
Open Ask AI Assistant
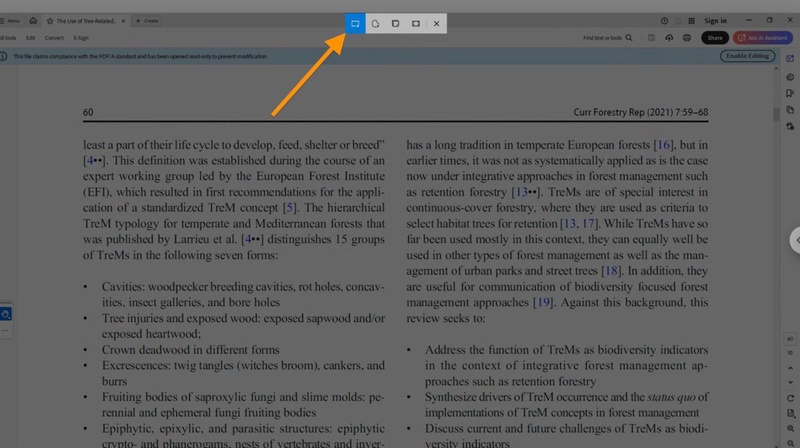[762, 38]
